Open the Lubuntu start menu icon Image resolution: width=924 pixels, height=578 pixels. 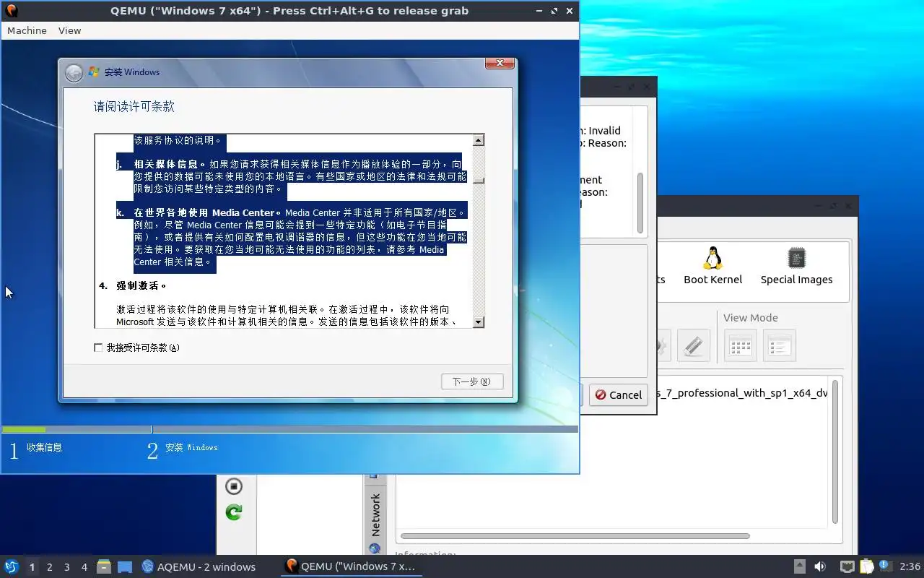12,566
